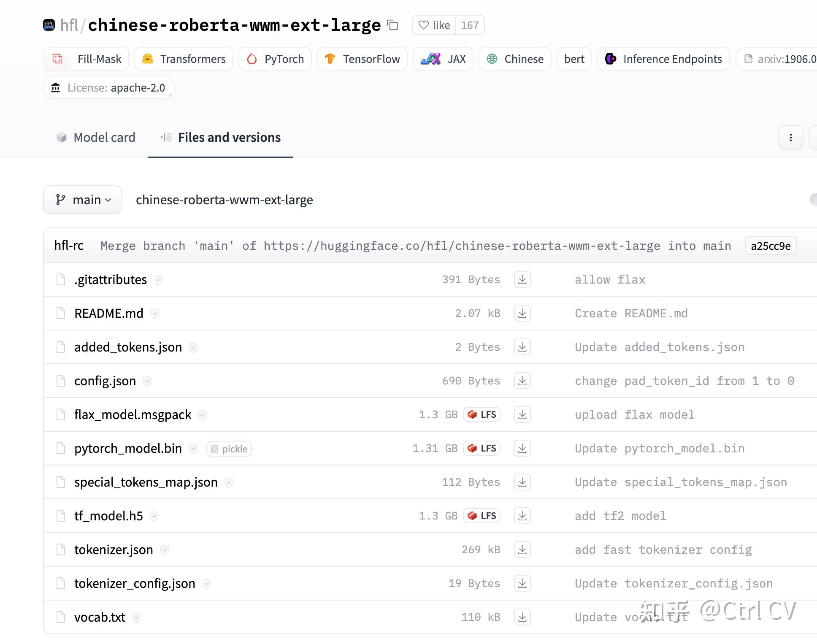The image size is (817, 644).
Task: Click the JAX framework icon
Action: (x=431, y=59)
